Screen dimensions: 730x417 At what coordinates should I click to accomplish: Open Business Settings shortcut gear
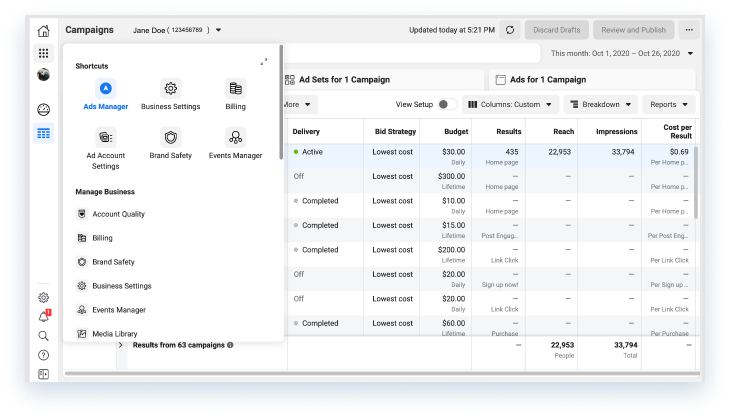(x=170, y=94)
